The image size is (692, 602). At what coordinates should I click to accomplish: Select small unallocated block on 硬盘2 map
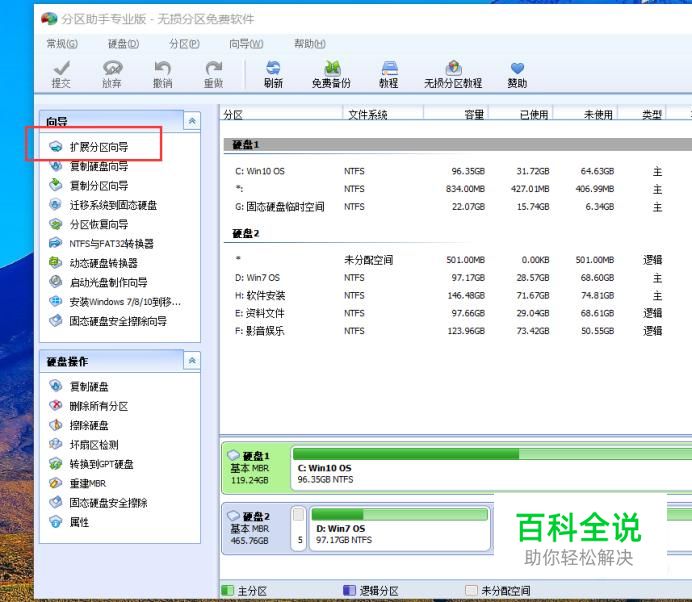tap(299, 529)
